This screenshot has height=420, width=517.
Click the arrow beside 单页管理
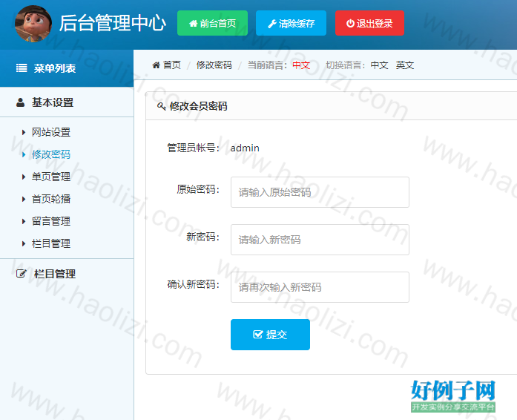(x=24, y=177)
